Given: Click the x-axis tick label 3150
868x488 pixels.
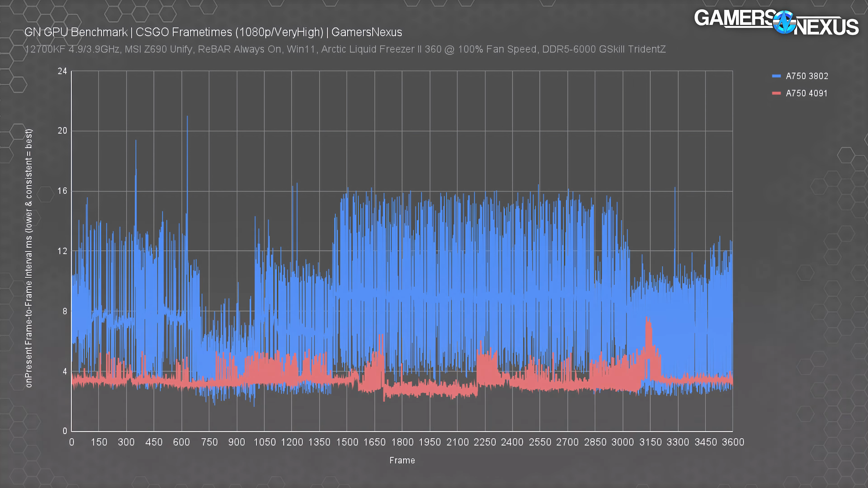Looking at the screenshot, I should 650,442.
